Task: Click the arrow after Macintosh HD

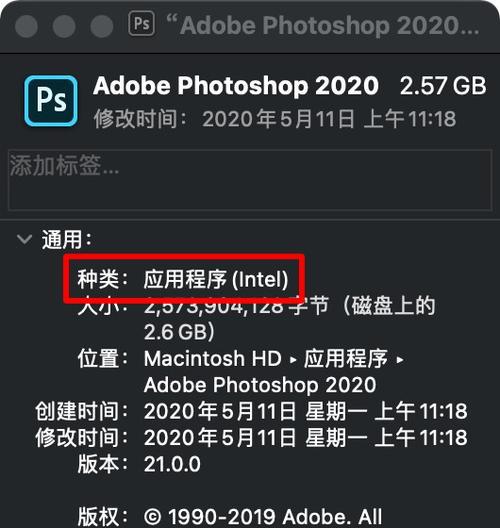Action: [x=293, y=360]
